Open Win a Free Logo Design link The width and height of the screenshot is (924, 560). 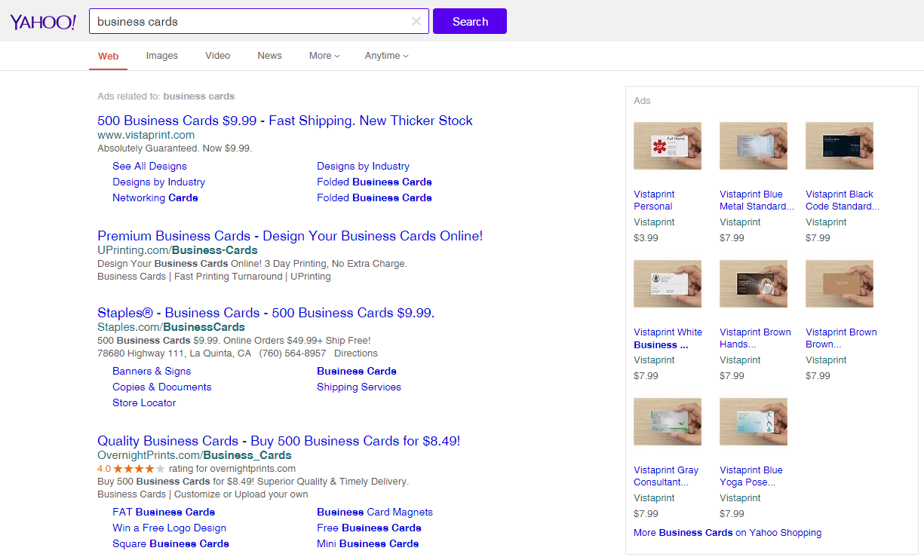tap(169, 528)
